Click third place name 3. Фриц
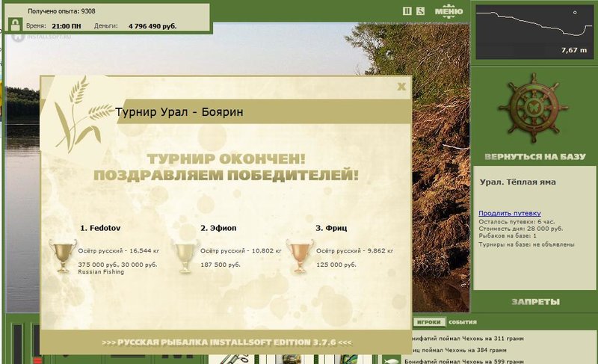 coord(331,228)
